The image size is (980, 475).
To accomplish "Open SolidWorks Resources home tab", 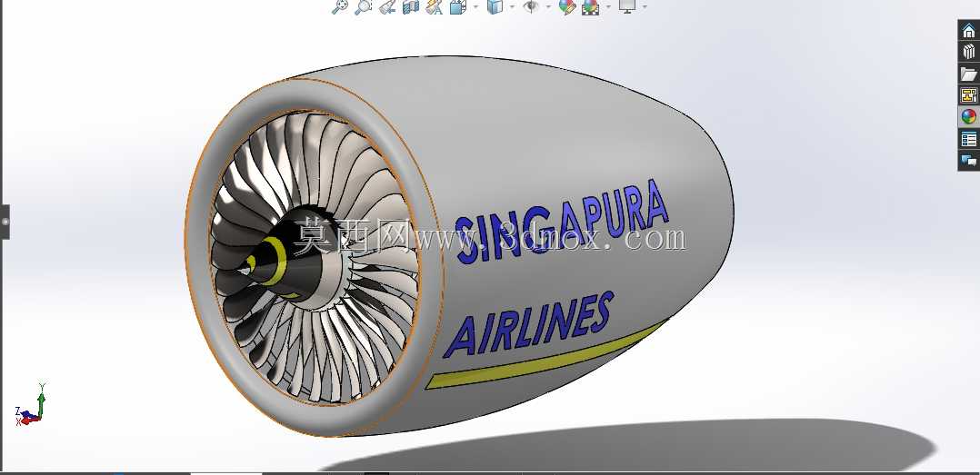I will 969,31.
